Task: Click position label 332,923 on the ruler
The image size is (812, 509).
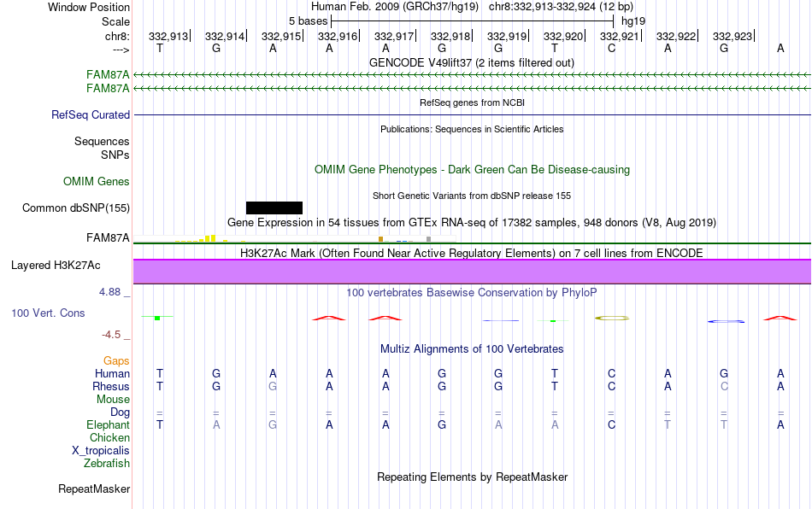Action: coord(733,36)
